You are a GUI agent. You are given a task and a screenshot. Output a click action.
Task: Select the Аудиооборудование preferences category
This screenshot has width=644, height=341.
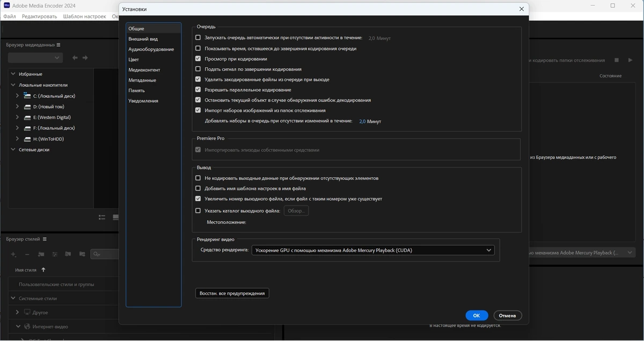[153, 49]
